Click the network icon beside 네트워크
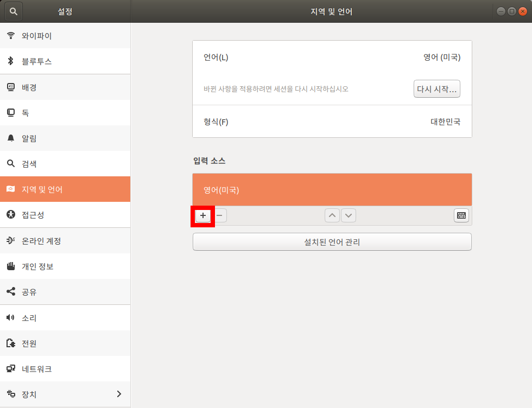532x408 pixels. pyautogui.click(x=11, y=368)
